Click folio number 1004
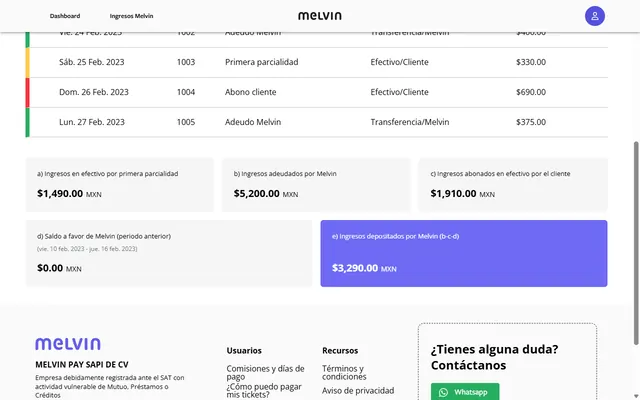Screen dimensions: 640x400 tap(186, 92)
